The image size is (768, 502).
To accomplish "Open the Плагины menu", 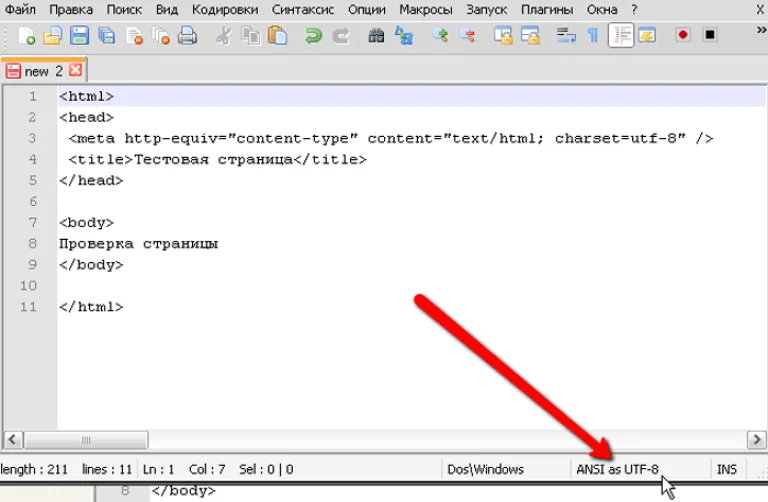I will 547,9.
